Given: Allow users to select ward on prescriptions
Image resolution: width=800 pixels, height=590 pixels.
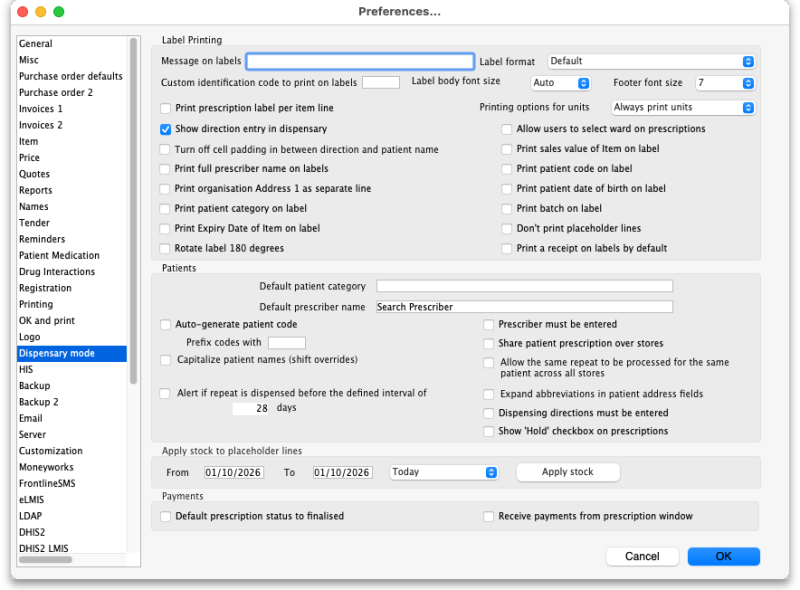Looking at the screenshot, I should coord(507,129).
